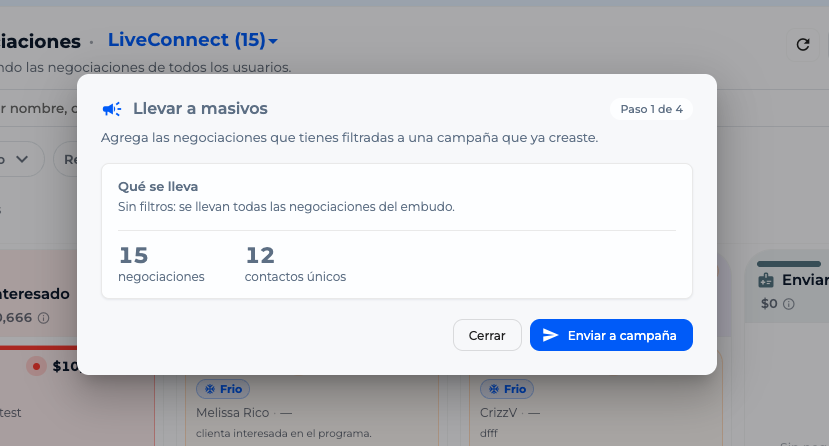This screenshot has width=829, height=446.
Task: Click the '12 contactos únicos' count
Action: pos(295,264)
